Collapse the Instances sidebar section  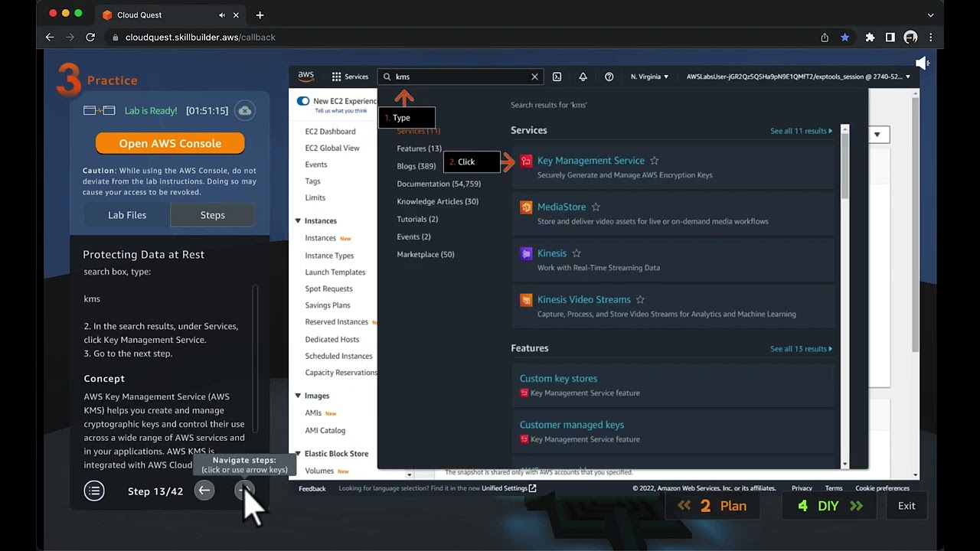(298, 220)
